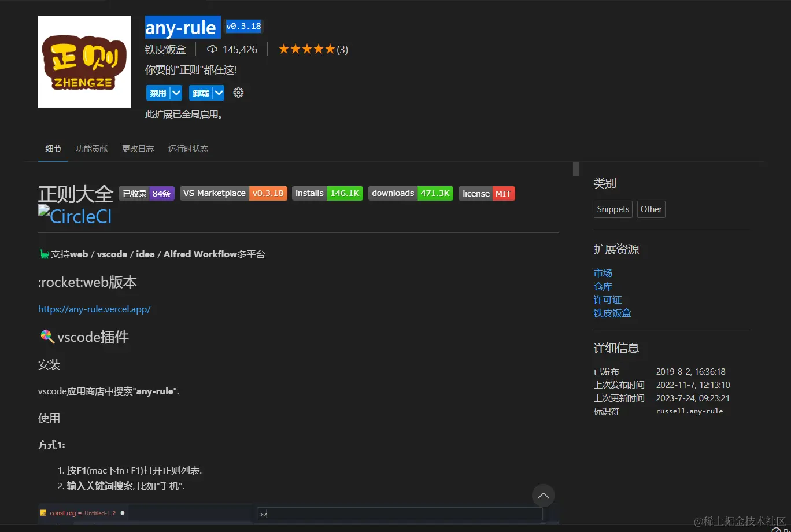Click step 2 输入关键词搜索 line

(125, 486)
